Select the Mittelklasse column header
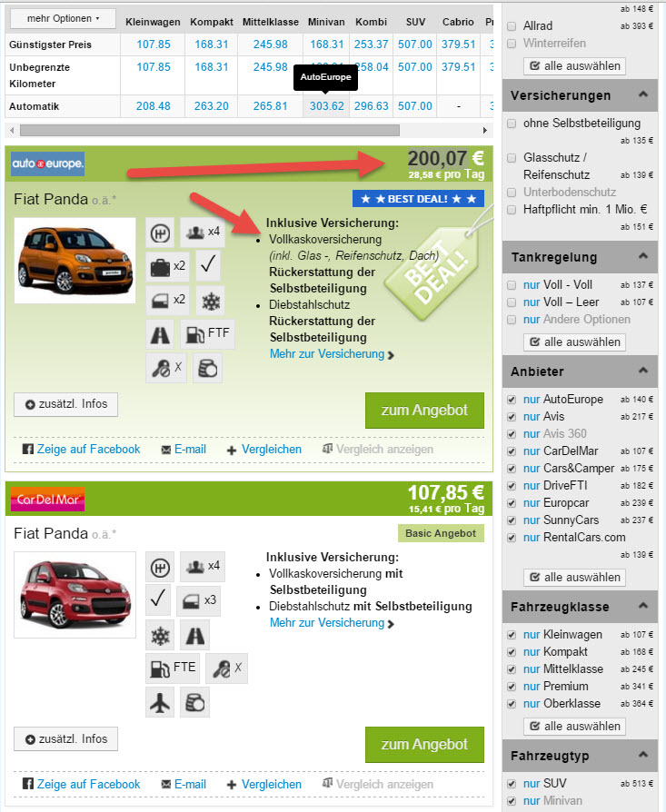 click(271, 22)
